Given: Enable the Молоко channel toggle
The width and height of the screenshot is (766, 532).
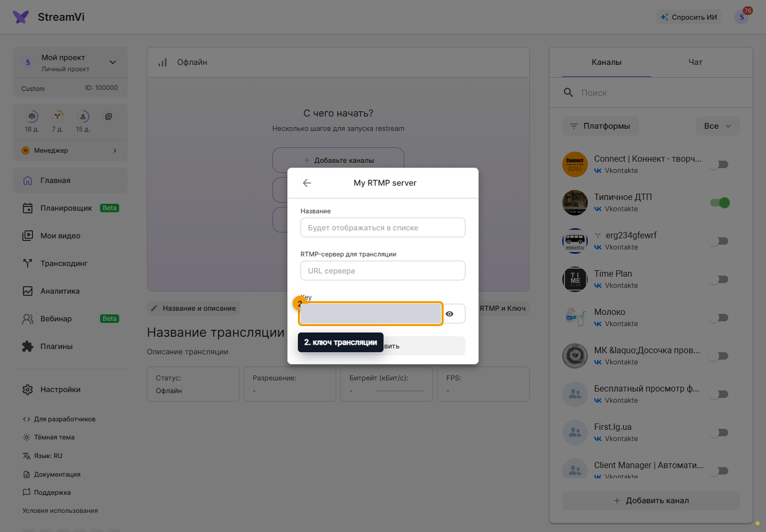Looking at the screenshot, I should 720,318.
